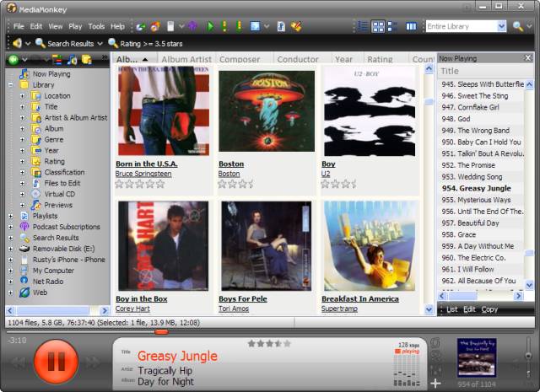Select the Net Radio node icon

[x=24, y=282]
